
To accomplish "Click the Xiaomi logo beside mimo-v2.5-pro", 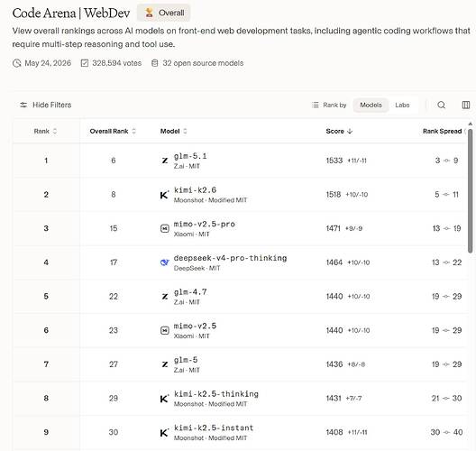I will coord(165,228).
